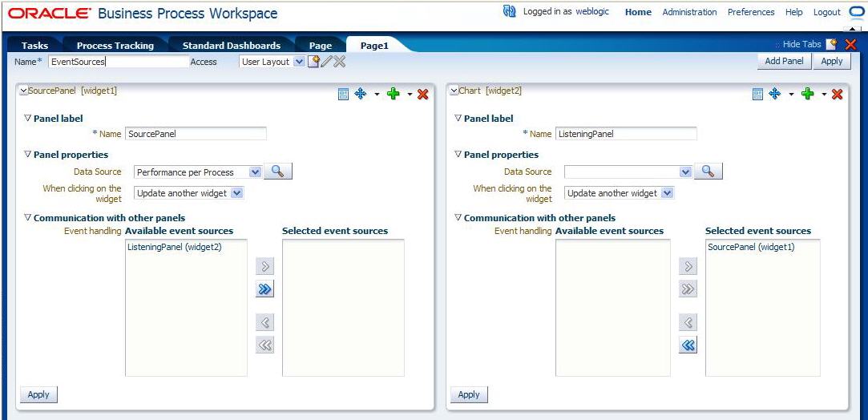The image size is (868, 420).
Task: Click the Logout link
Action: tap(827, 11)
